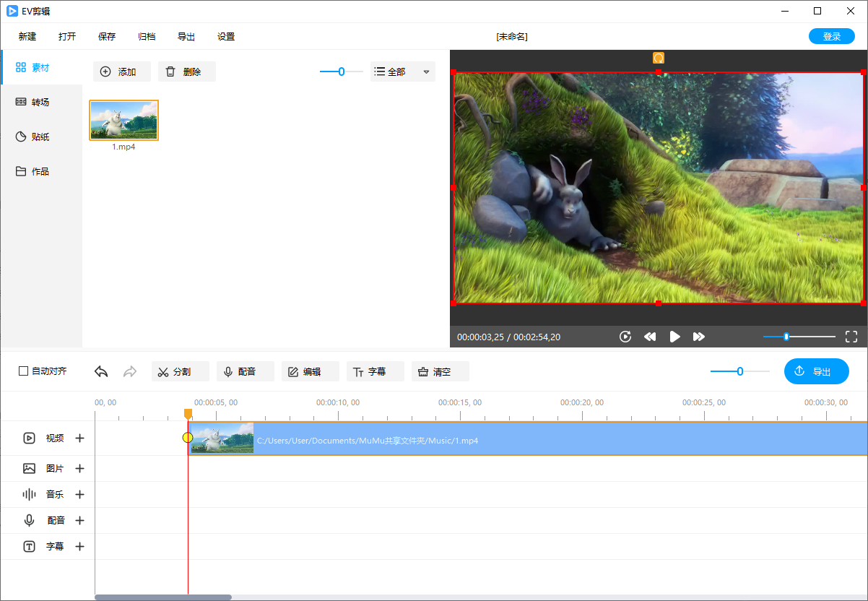This screenshot has height=601, width=868.
Task: Open the 导出 menu in menu bar
Action: (186, 37)
